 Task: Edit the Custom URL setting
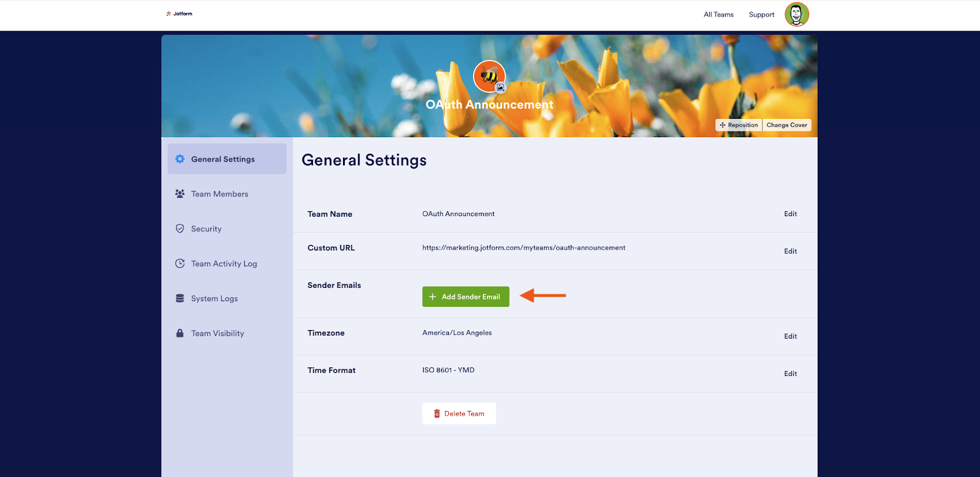791,251
